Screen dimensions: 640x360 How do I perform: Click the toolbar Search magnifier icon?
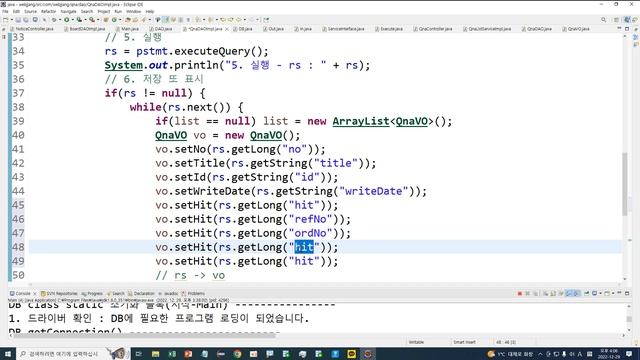coord(603,20)
